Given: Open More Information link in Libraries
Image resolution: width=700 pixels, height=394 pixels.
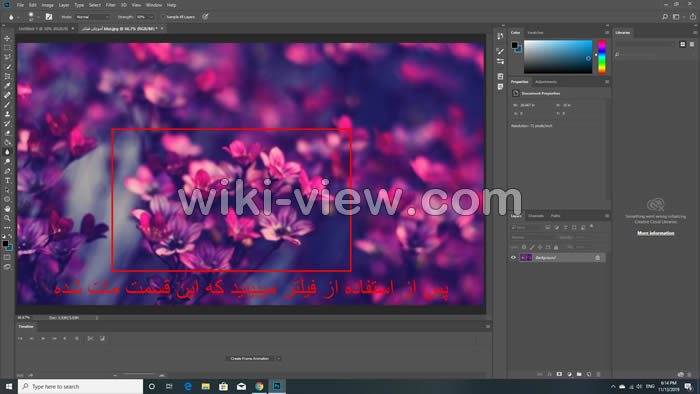Looking at the screenshot, I should (x=655, y=233).
